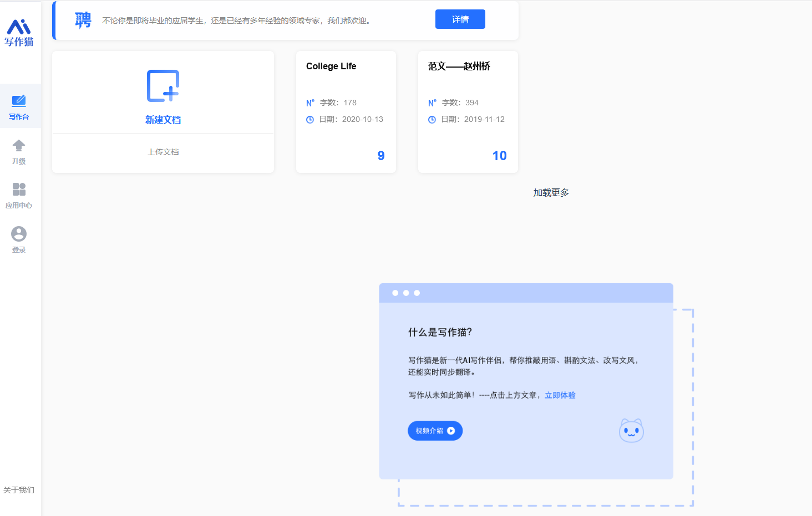The width and height of the screenshot is (812, 516).
Task: Click clock icon on 范文——赵州桥 card
Action: (432, 119)
